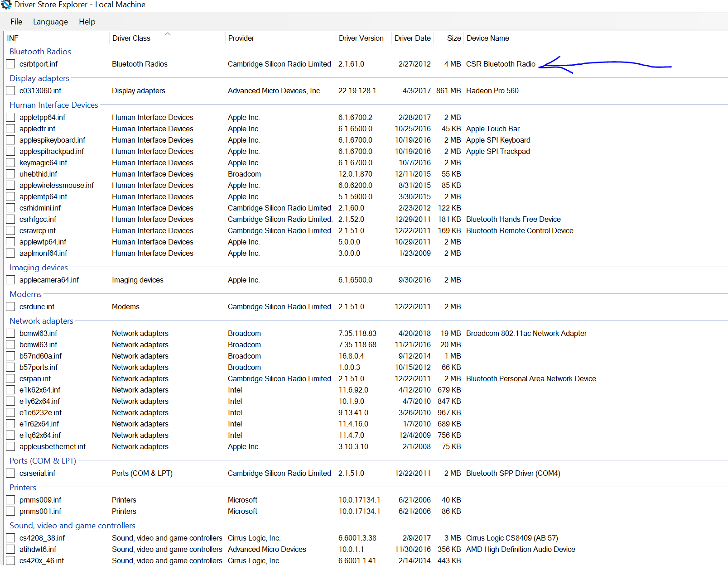Collapse the Modems group
This screenshot has width=728, height=565.
click(x=25, y=294)
